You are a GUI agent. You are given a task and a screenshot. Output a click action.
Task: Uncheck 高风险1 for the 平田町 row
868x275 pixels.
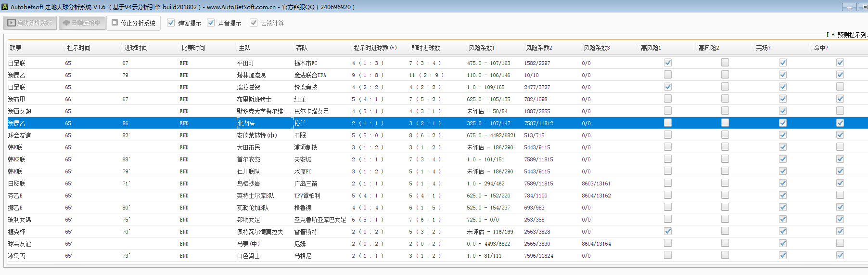(667, 63)
